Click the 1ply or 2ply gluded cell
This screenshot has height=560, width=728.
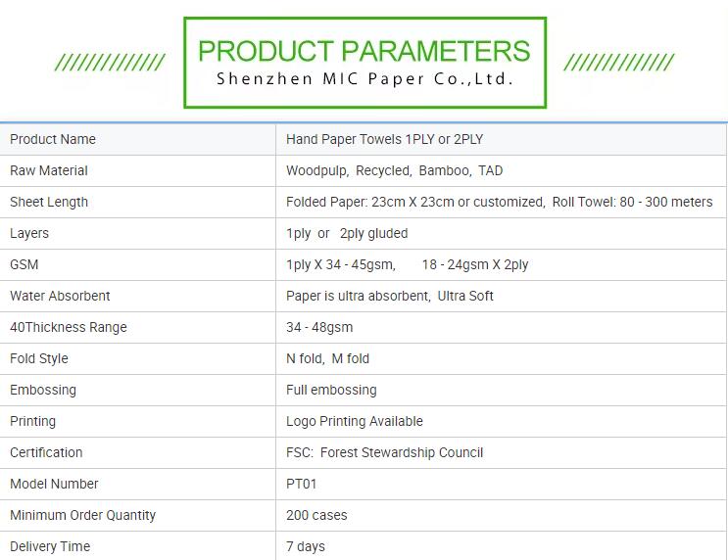(501, 233)
